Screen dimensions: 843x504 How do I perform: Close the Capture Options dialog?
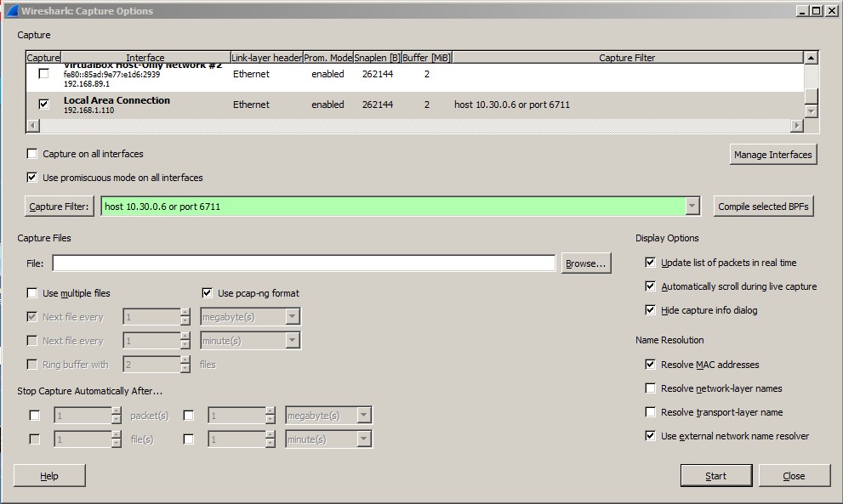coord(794,475)
